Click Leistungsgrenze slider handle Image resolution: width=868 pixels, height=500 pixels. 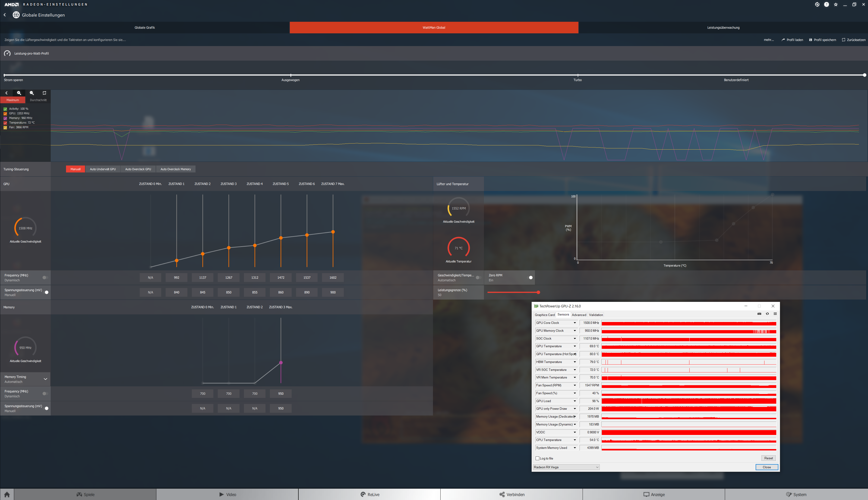pyautogui.click(x=538, y=292)
